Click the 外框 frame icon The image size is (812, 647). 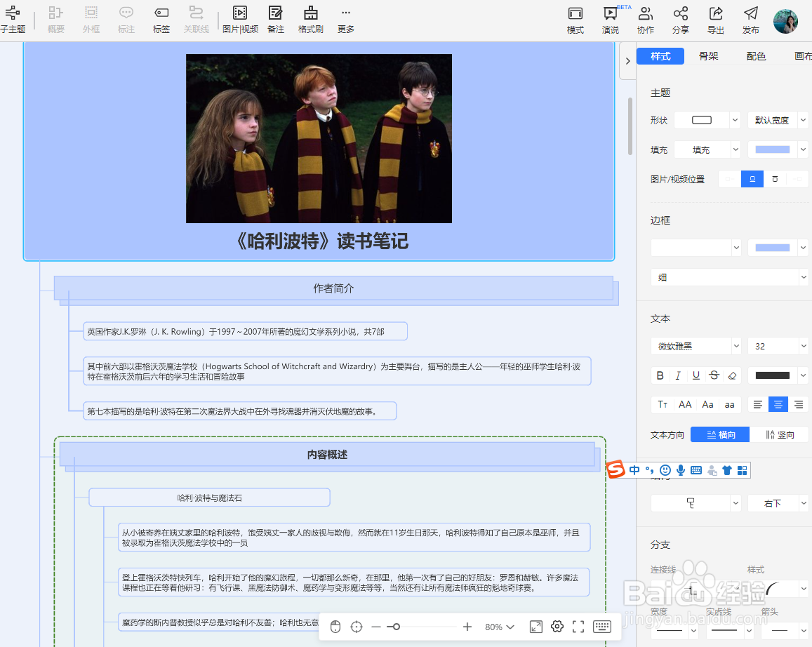tap(91, 20)
